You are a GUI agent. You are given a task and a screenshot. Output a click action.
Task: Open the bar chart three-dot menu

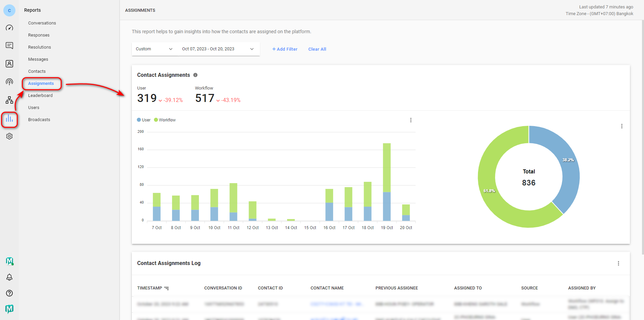click(411, 120)
